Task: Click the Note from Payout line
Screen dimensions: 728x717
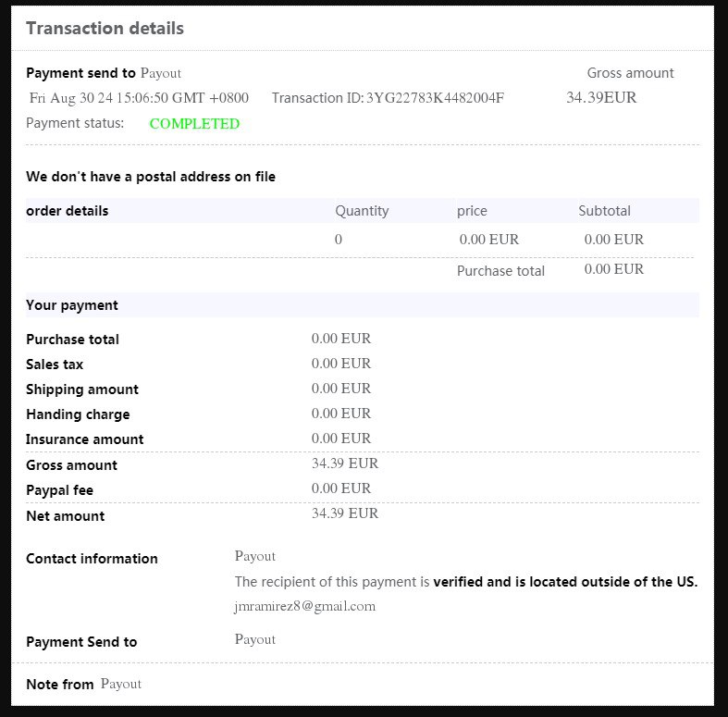Action: pyautogui.click(x=83, y=684)
